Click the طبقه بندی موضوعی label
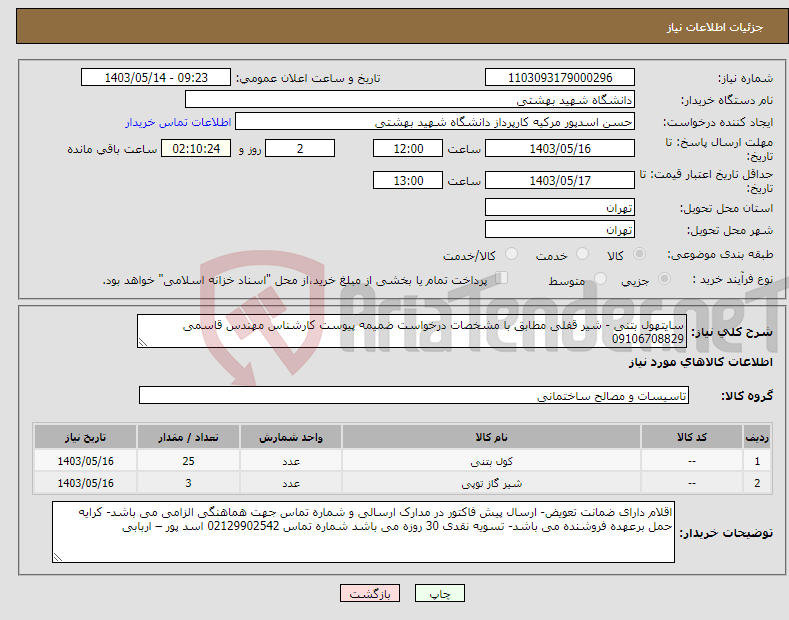Viewport: 789px width, 620px height. [720, 254]
